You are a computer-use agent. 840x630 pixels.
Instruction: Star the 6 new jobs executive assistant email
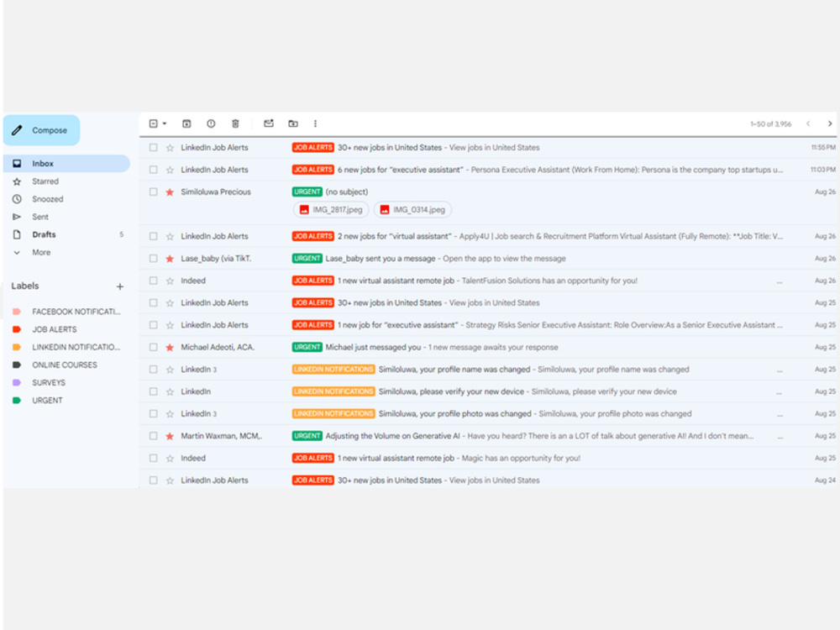click(x=170, y=170)
